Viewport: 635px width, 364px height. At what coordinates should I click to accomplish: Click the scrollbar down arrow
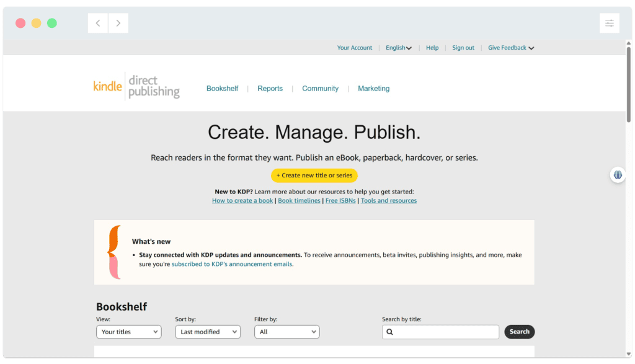(629, 354)
